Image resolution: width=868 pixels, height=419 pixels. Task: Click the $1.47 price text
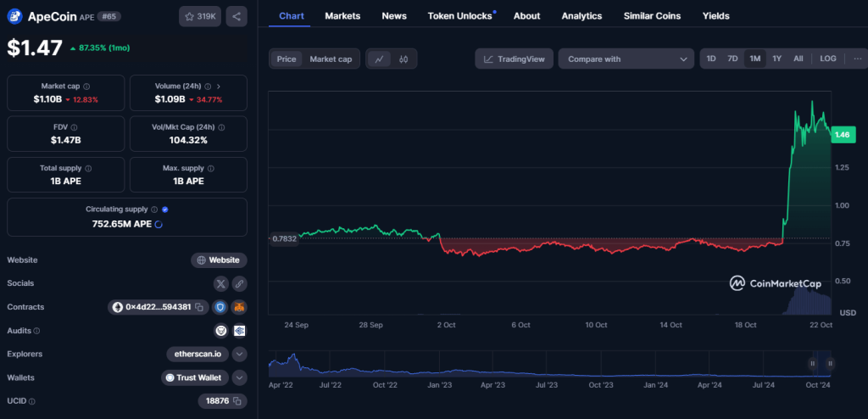tap(35, 47)
